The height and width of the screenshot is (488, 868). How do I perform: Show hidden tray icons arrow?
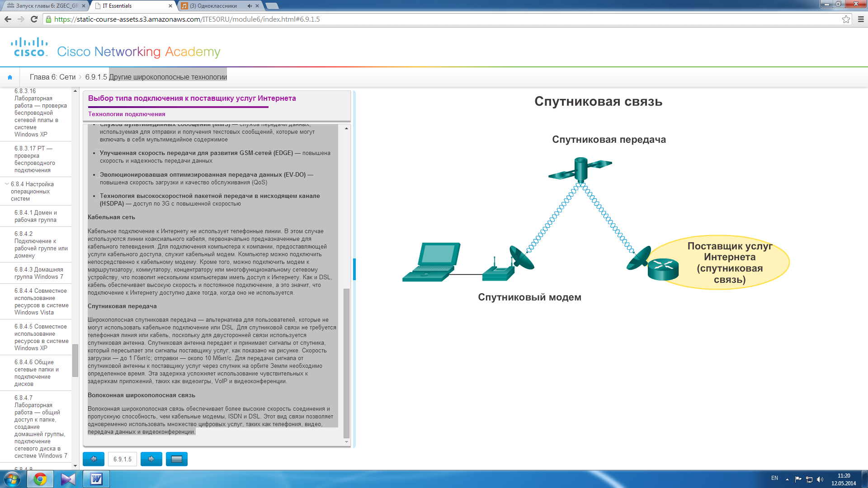787,479
